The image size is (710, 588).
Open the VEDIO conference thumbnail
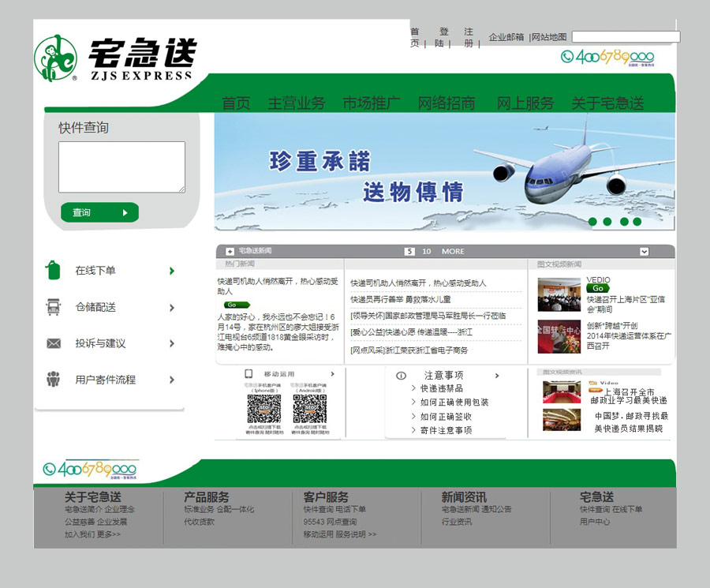coord(559,295)
